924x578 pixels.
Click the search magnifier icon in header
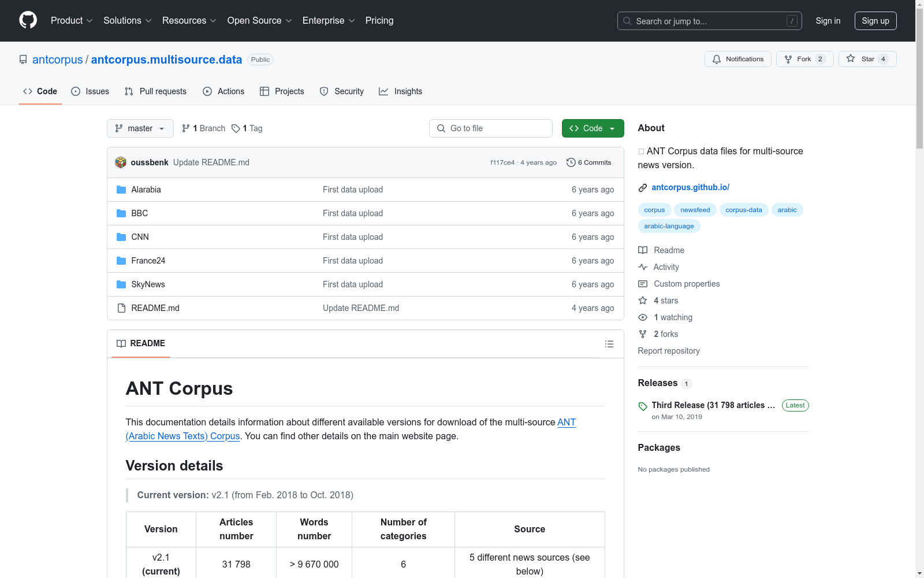point(627,21)
